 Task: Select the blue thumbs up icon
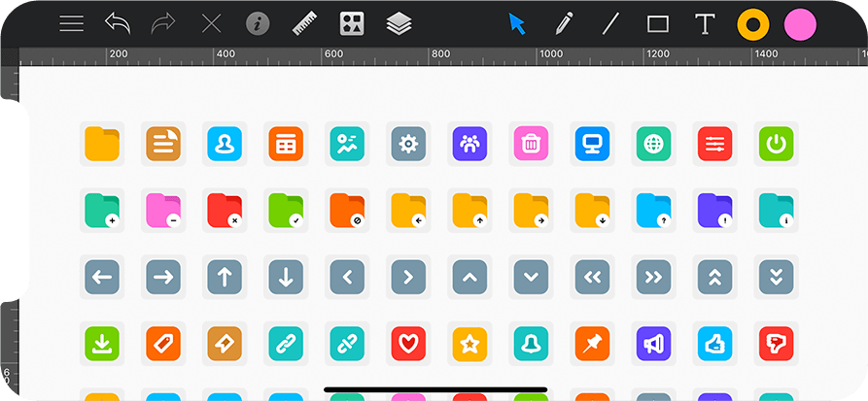pos(715,344)
